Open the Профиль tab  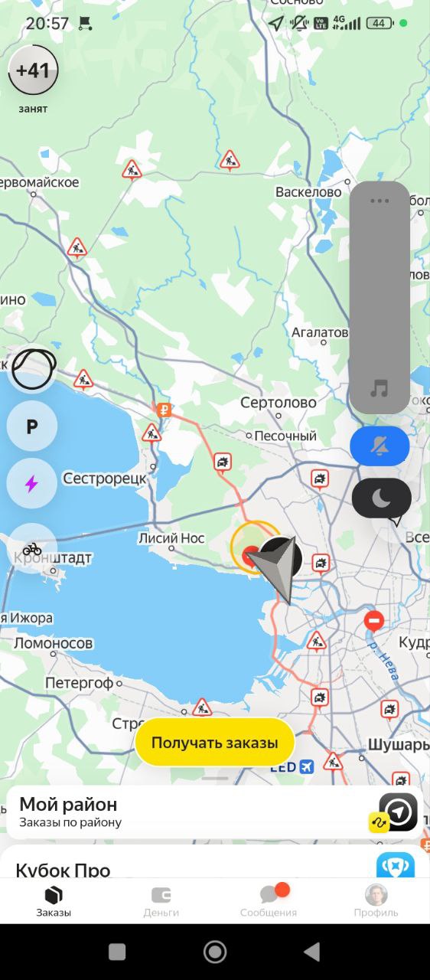(x=376, y=901)
